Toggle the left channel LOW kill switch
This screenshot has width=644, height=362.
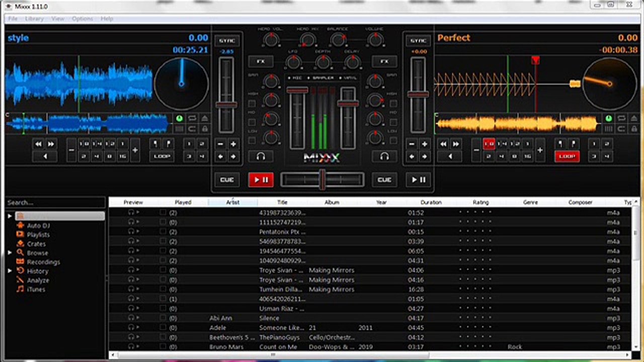(x=252, y=141)
